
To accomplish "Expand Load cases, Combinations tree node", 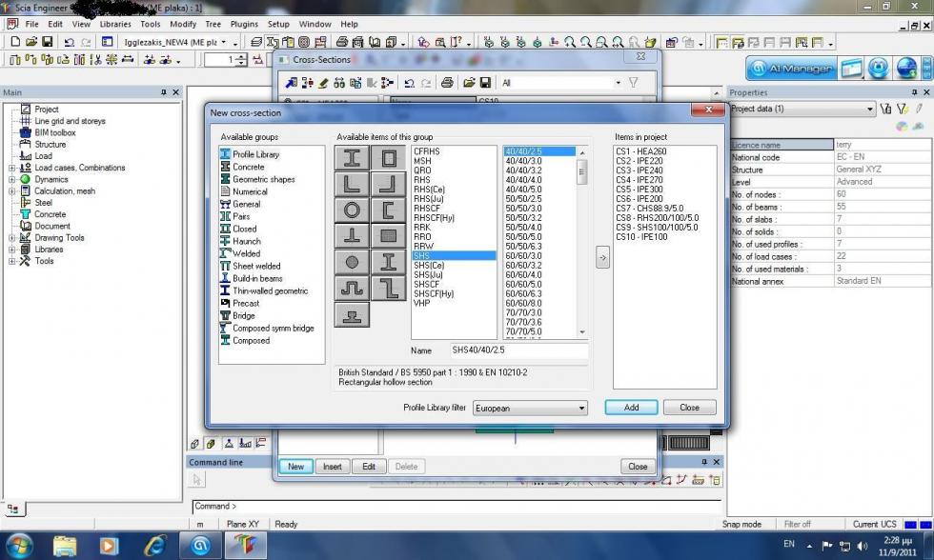I will pyautogui.click(x=11, y=168).
